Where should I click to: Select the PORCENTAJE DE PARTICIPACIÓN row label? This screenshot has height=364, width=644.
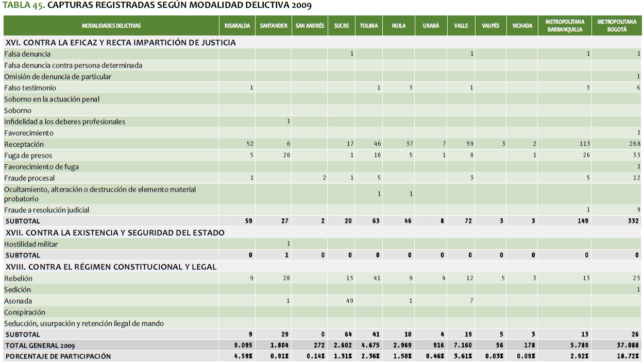(58, 356)
